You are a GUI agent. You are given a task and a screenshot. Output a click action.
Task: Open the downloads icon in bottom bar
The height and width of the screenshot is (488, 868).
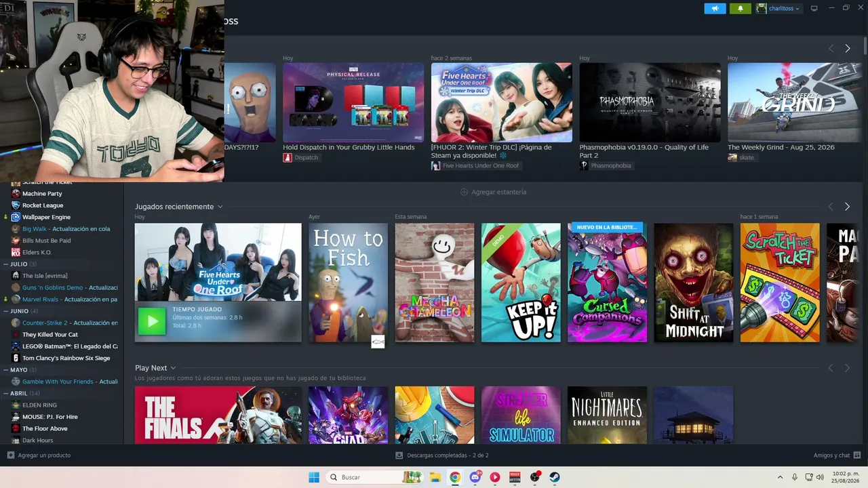400,455
